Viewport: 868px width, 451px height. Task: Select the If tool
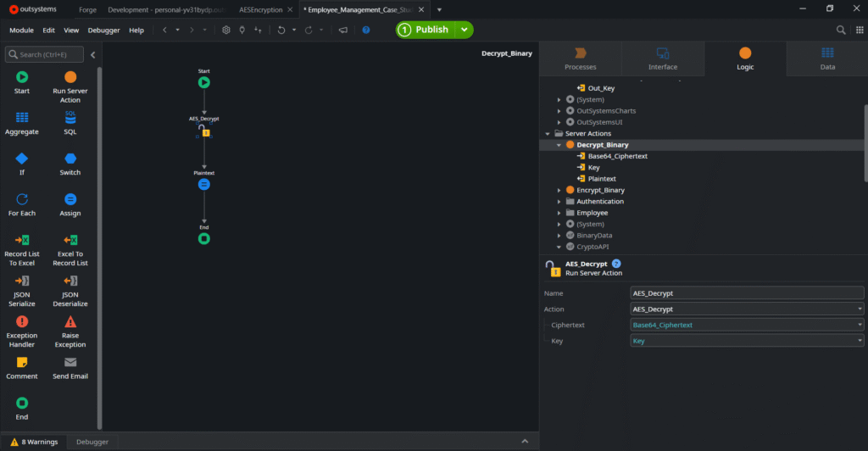point(22,164)
